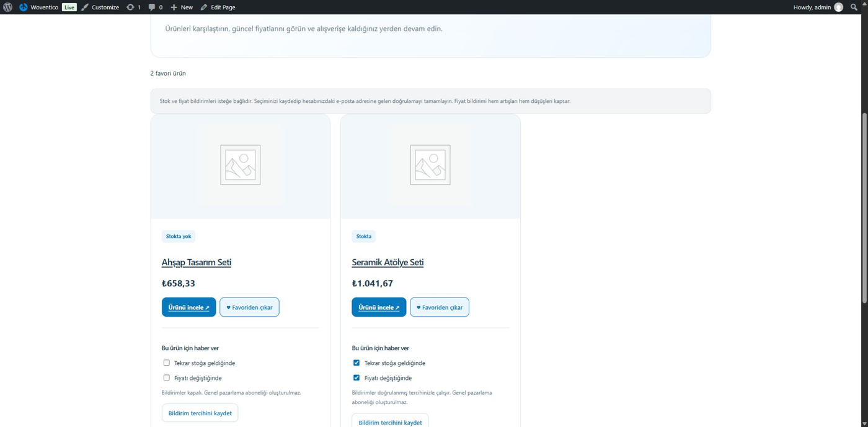
Task: Click the Edit Page pencil icon
Action: [204, 7]
